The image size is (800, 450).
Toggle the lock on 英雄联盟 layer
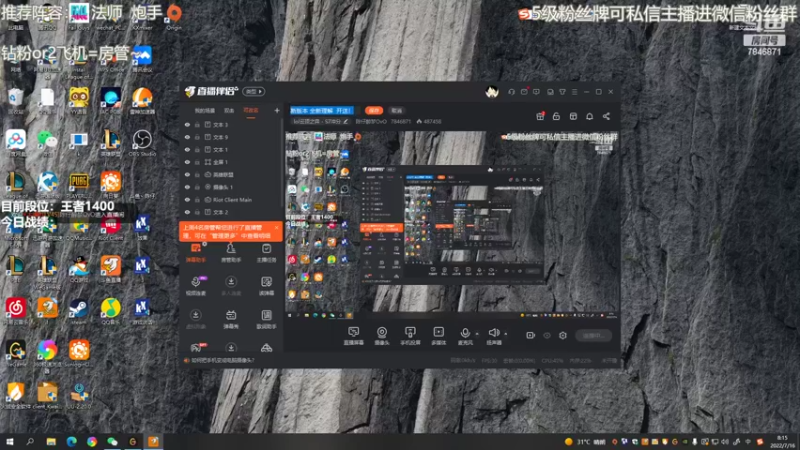tap(197, 174)
